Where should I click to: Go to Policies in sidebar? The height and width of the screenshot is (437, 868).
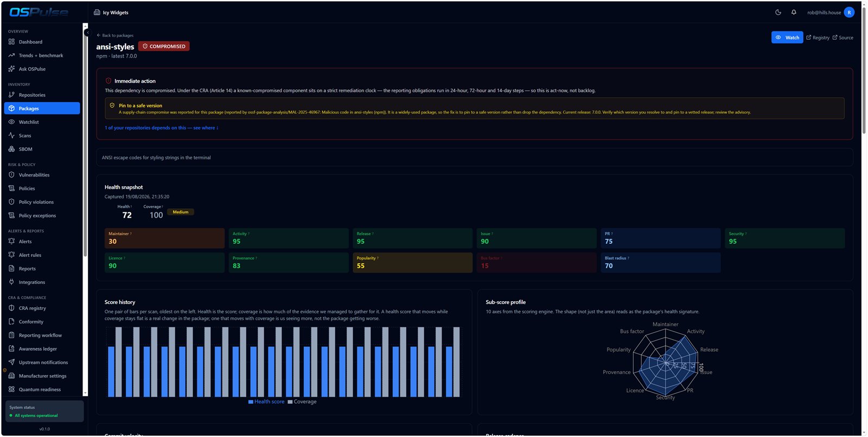pos(42,188)
